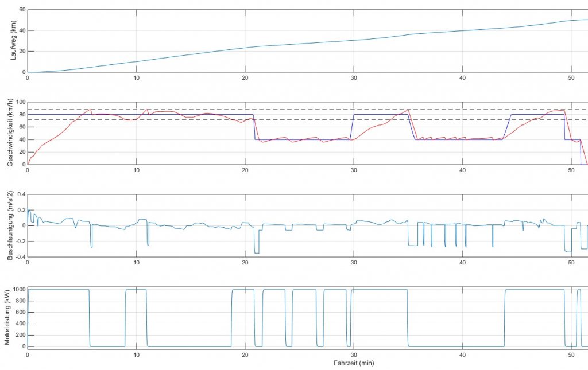Click the '1000' tick on Motorleistung axis
This screenshot has width=588, height=370.
click(17, 289)
